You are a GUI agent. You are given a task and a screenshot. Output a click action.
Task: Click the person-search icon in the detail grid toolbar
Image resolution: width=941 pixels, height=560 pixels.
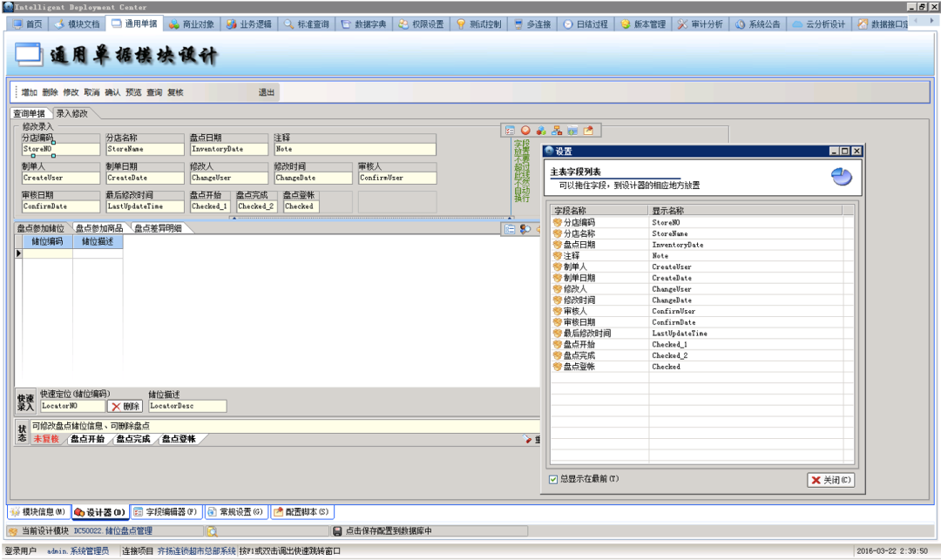point(525,229)
